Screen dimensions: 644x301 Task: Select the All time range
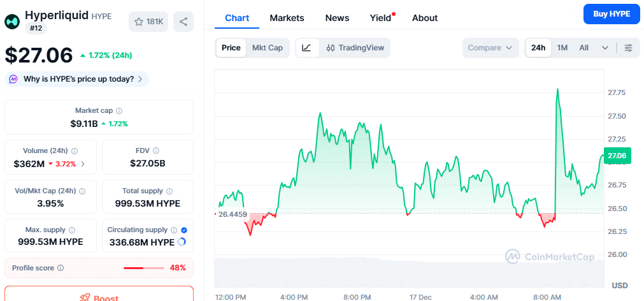click(584, 48)
